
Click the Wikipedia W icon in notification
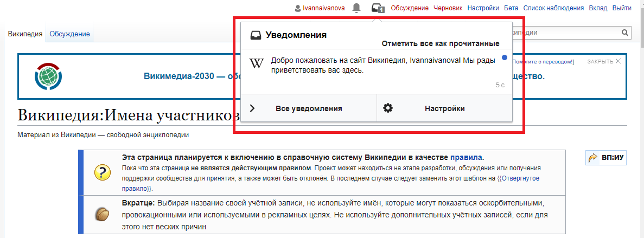(256, 64)
